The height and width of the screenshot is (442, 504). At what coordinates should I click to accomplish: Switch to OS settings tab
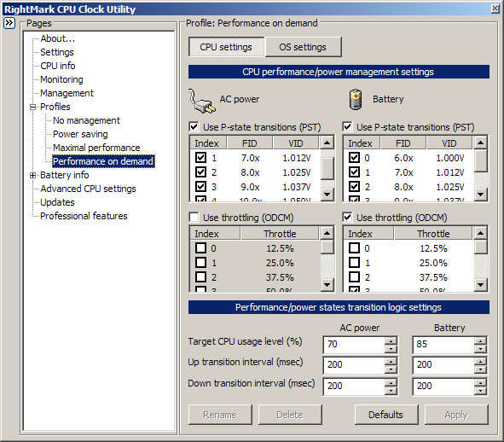tap(303, 47)
